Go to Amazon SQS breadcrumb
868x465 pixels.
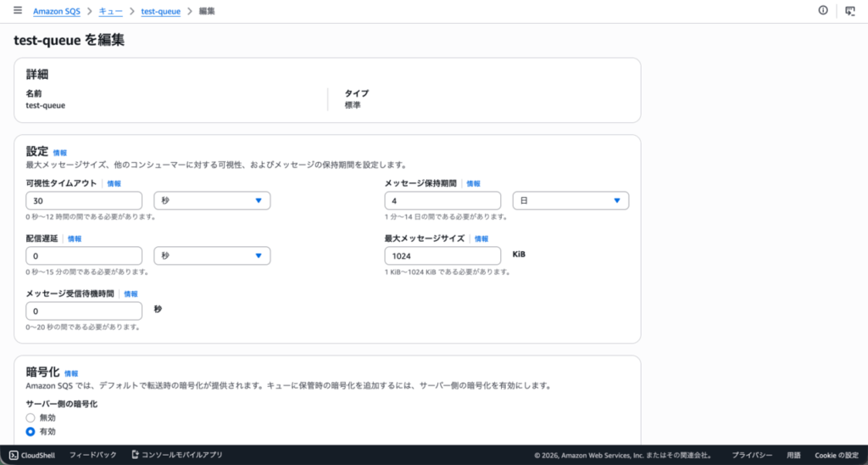[57, 11]
